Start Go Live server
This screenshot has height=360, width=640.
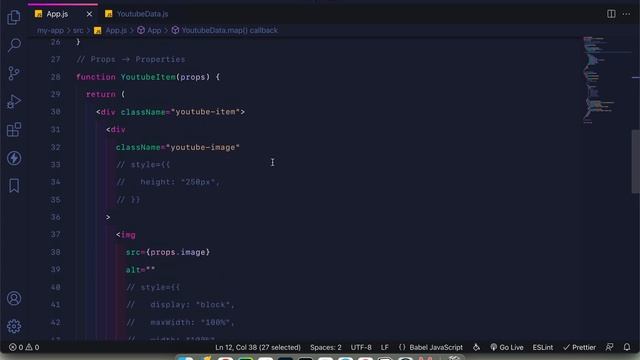(x=507, y=347)
